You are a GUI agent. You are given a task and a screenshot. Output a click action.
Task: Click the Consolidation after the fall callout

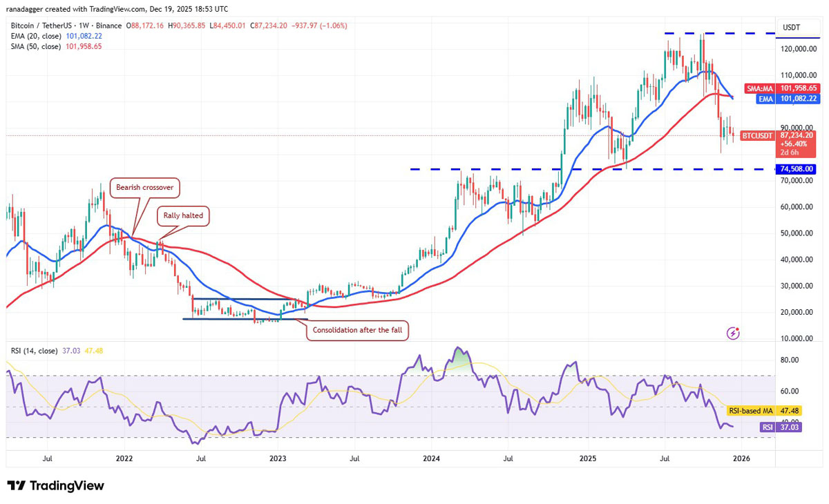[x=358, y=330]
